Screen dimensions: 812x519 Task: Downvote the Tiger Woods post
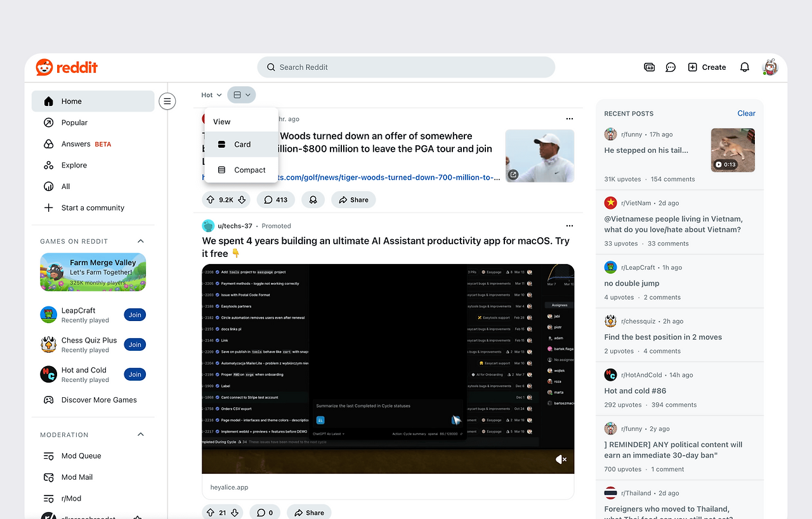[242, 200]
